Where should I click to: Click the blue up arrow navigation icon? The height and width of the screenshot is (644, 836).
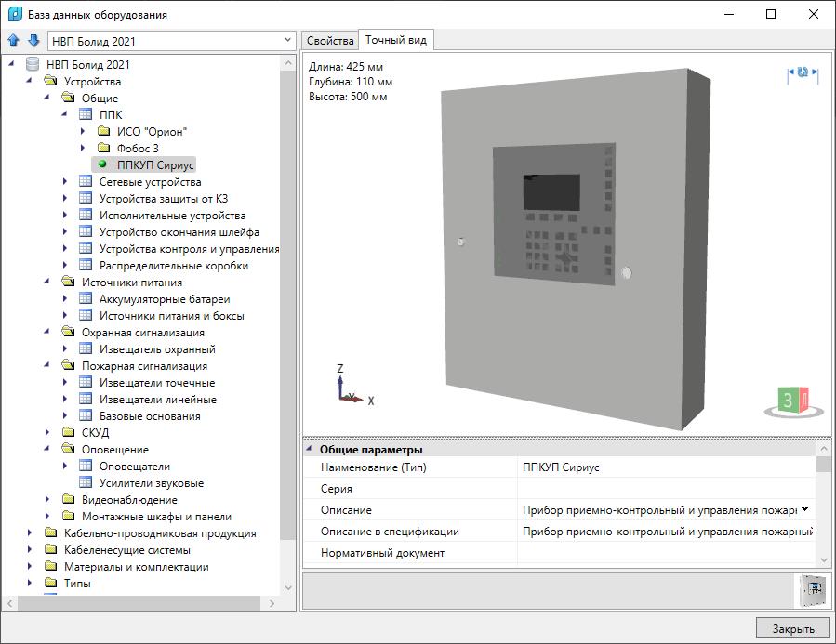[x=14, y=41]
